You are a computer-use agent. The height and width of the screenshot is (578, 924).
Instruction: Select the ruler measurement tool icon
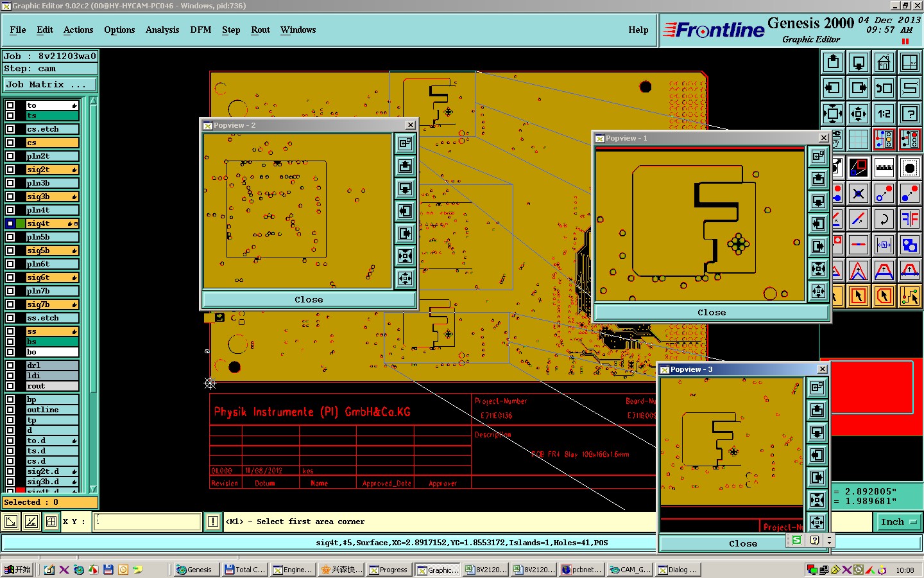click(884, 168)
